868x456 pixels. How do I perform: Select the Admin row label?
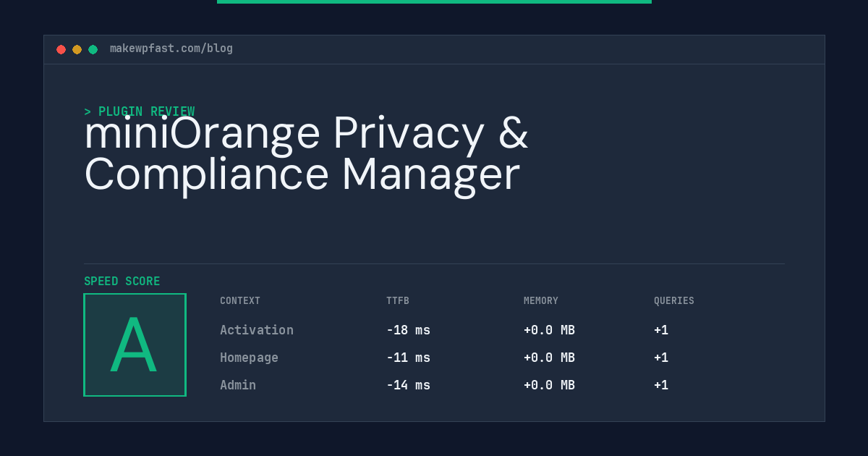(238, 385)
